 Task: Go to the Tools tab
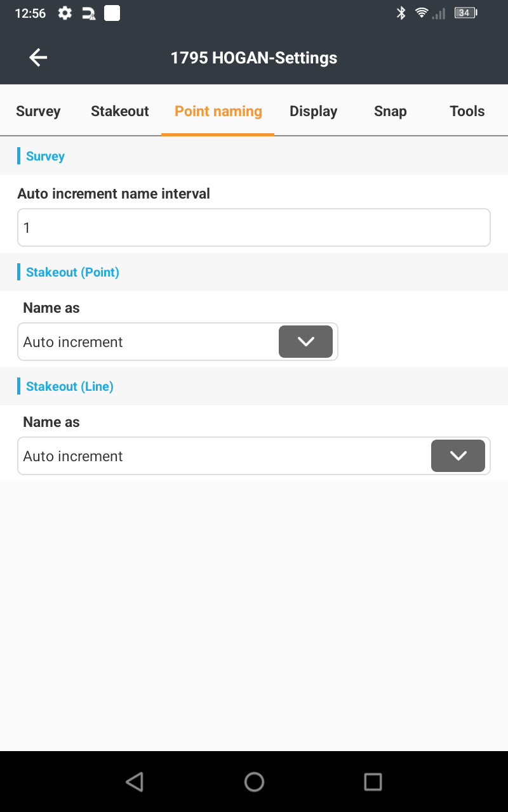pos(467,111)
